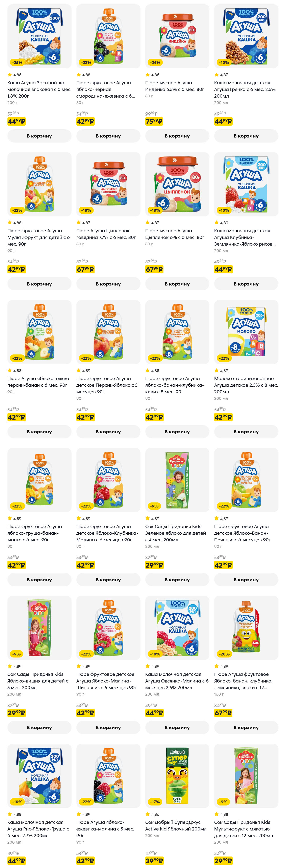Image resolution: width=282 pixels, height=868 pixels.
Task: Open Агуша Цыпленок-говядина product image
Action: coord(108,184)
